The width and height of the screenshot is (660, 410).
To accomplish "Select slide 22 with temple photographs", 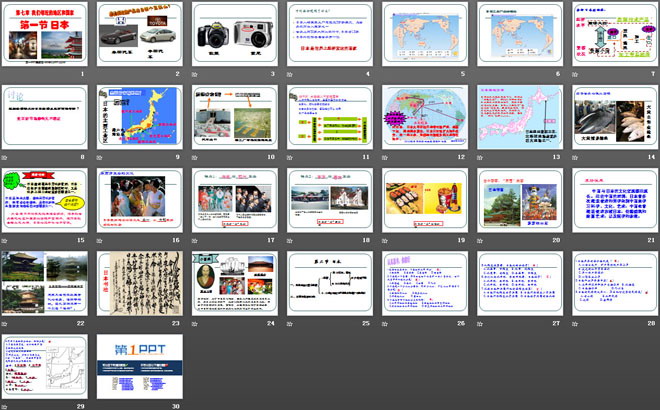I will tap(44, 283).
